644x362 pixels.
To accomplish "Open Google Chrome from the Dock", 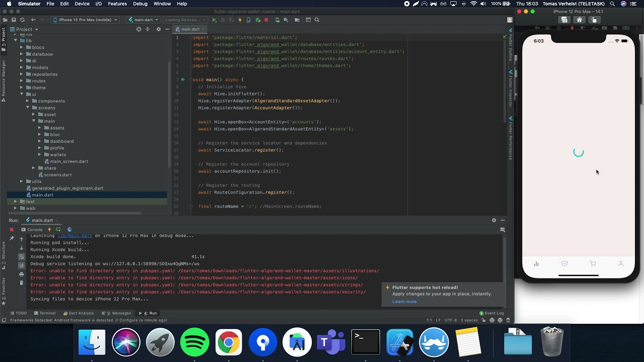I will click(228, 342).
